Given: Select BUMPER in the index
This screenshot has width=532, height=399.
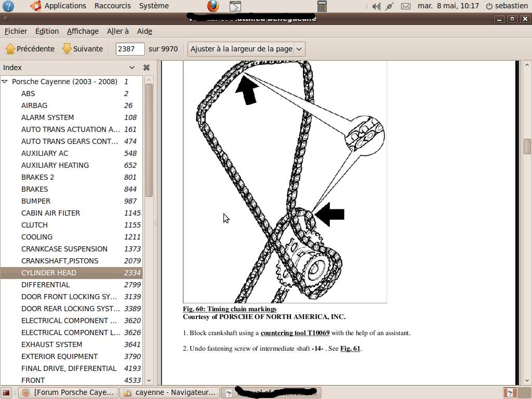Looking at the screenshot, I should tap(71, 201).
